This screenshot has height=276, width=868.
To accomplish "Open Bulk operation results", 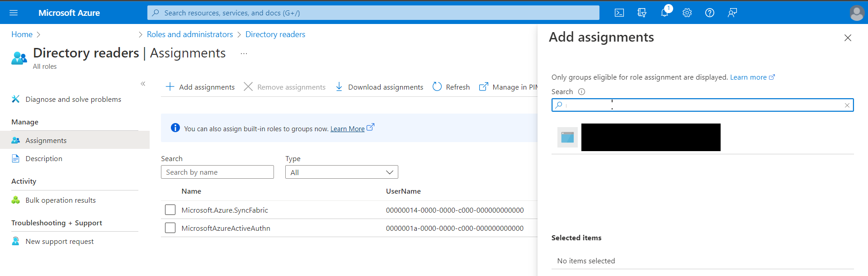I will coord(61,200).
